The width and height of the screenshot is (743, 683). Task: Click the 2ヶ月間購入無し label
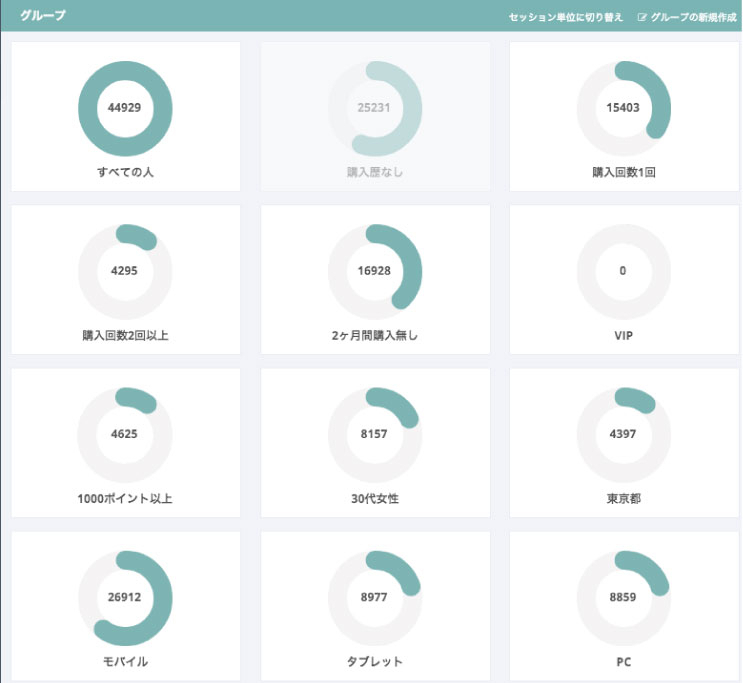pos(375,335)
